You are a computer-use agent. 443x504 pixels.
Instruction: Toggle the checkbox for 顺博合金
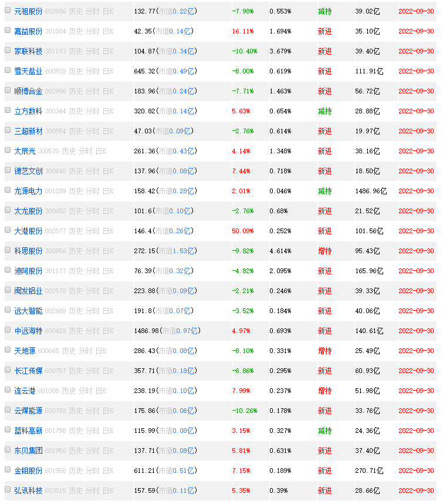(8, 90)
